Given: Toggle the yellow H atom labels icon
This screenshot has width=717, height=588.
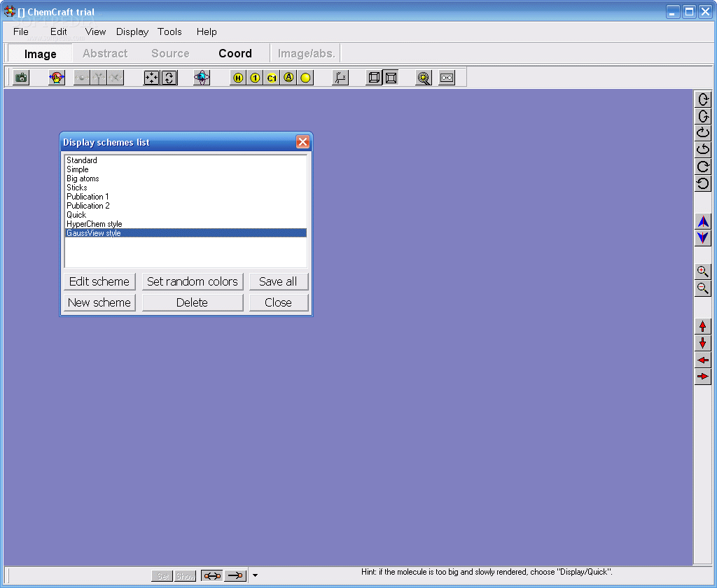Looking at the screenshot, I should pos(238,78).
